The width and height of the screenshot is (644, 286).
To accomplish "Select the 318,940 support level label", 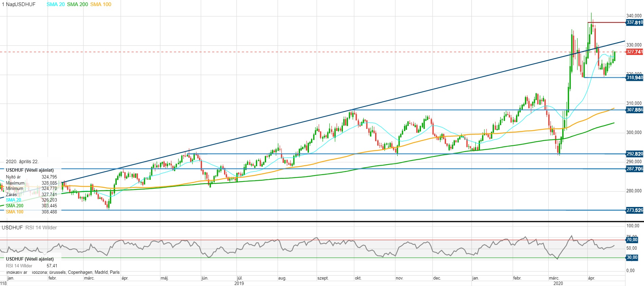I will (x=634, y=78).
